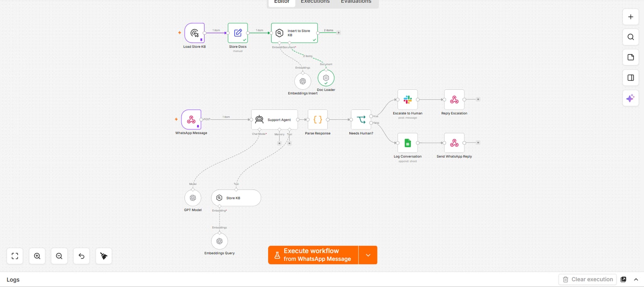
Task: Select the Embeddings Query node
Action: [x=219, y=241]
